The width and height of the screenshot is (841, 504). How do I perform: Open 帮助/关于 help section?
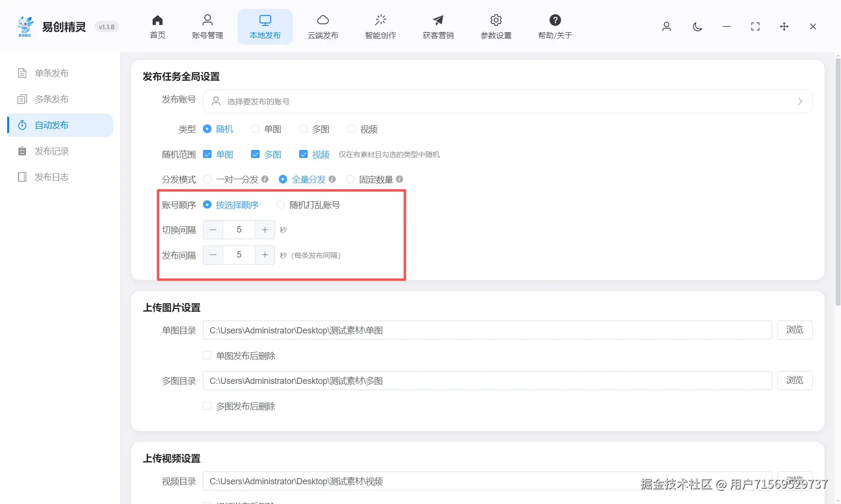(x=555, y=26)
